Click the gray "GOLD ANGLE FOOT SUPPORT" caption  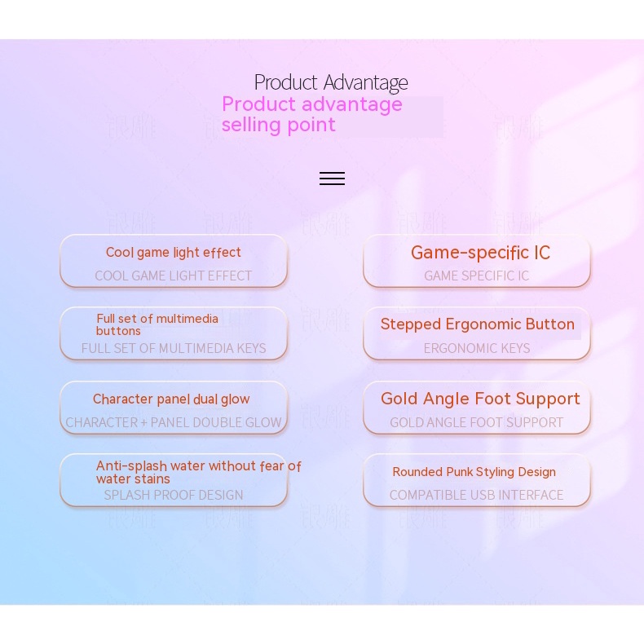(476, 422)
